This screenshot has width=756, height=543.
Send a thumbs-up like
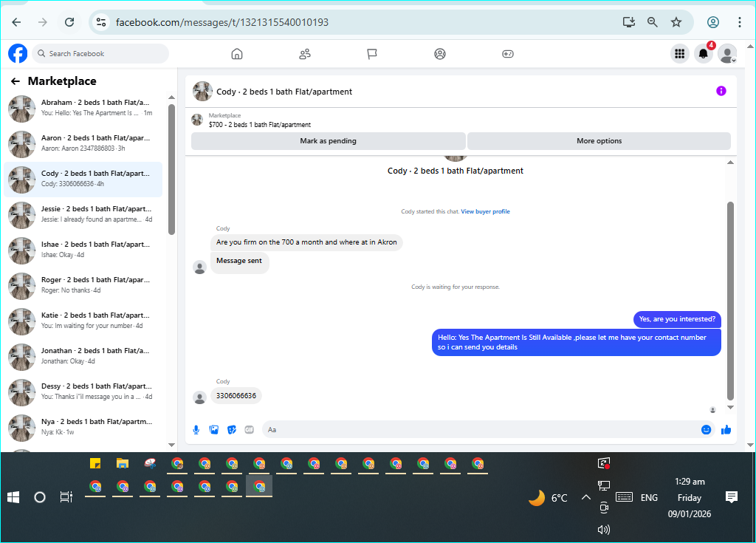726,429
